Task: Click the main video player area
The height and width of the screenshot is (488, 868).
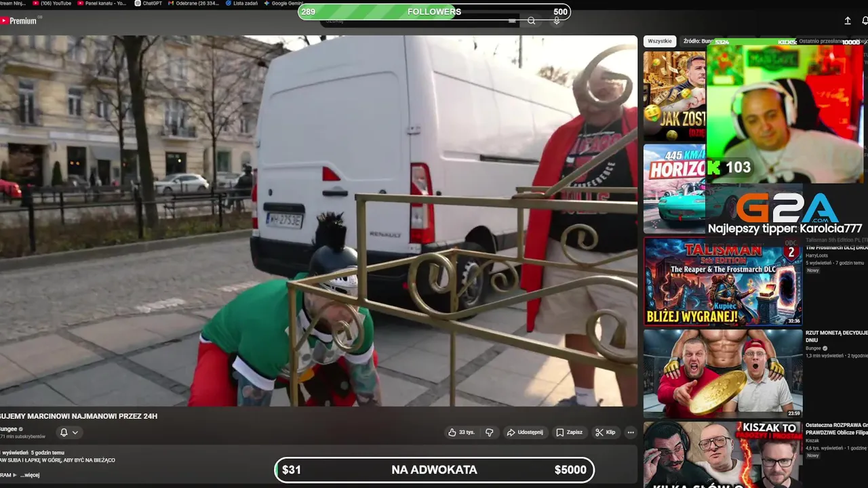Action: click(319, 221)
